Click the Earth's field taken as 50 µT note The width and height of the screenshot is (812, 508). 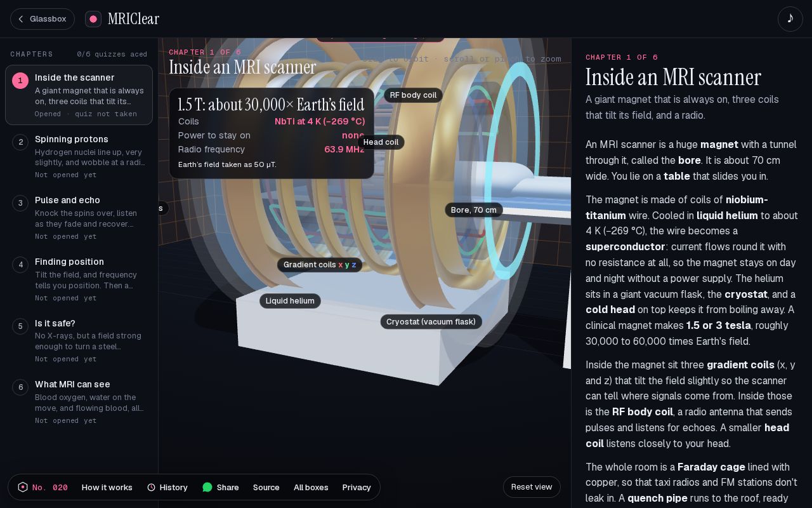(x=227, y=164)
